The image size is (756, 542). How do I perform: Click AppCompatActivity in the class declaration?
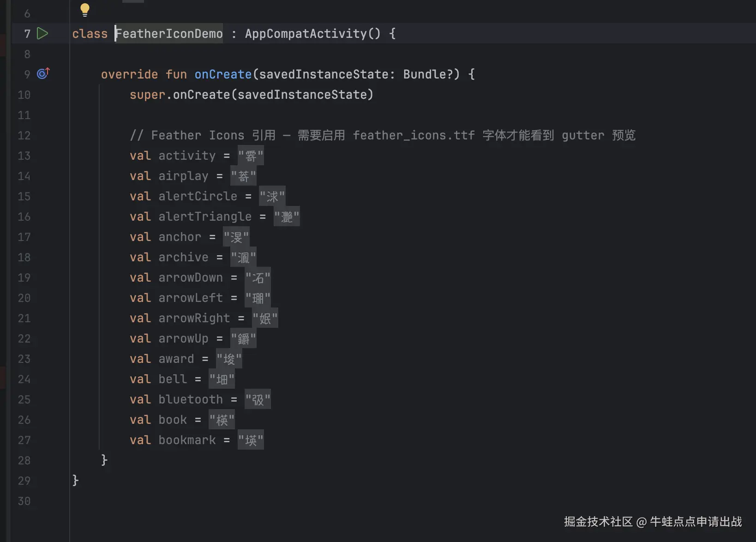(306, 34)
